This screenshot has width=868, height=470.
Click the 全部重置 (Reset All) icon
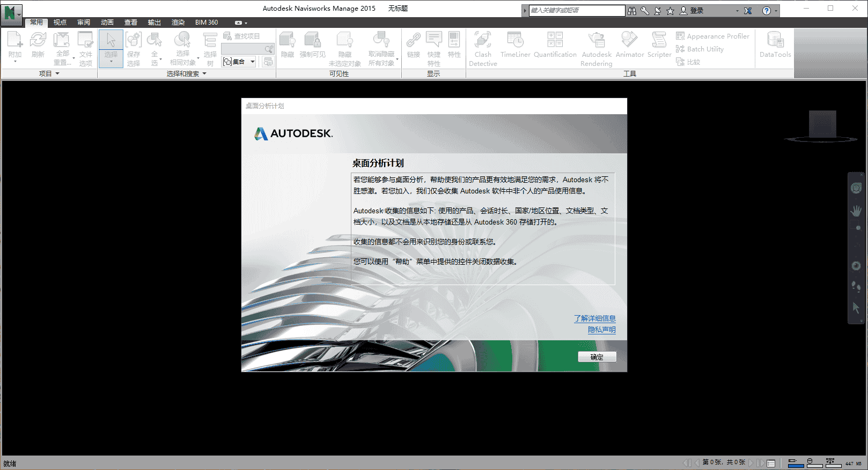click(x=62, y=40)
